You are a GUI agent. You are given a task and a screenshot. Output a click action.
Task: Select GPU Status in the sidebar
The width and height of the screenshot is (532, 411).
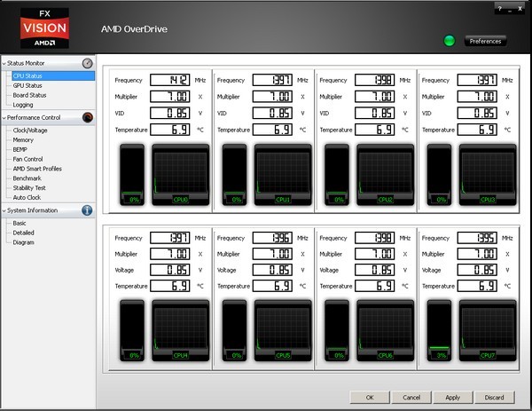[x=28, y=85]
